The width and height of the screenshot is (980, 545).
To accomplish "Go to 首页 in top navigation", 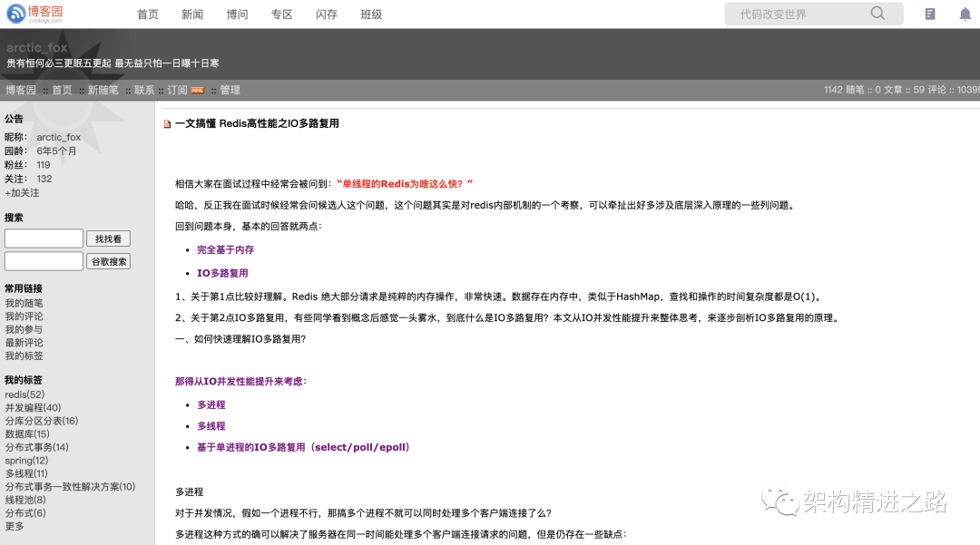I will pyautogui.click(x=148, y=15).
